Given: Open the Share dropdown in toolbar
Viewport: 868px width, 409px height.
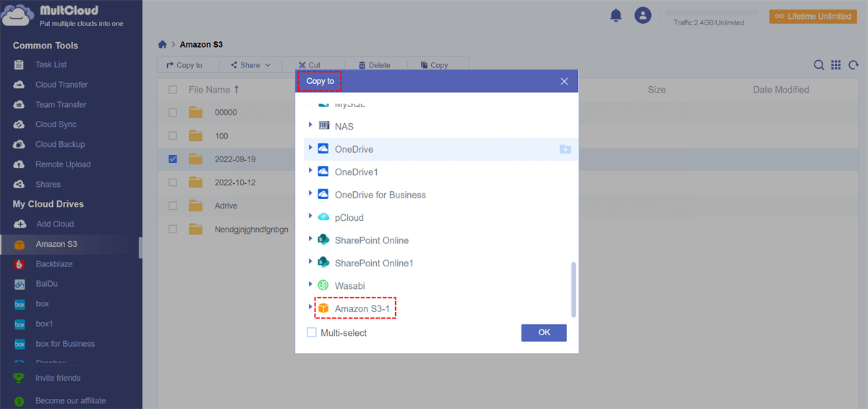Looking at the screenshot, I should [x=250, y=65].
